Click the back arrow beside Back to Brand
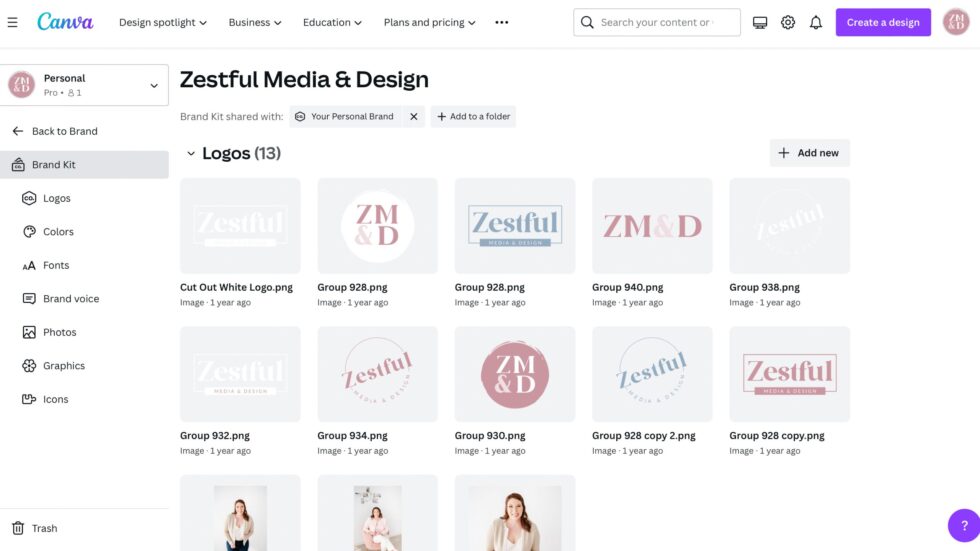Screen dimensions: 980x551 click(x=18, y=131)
